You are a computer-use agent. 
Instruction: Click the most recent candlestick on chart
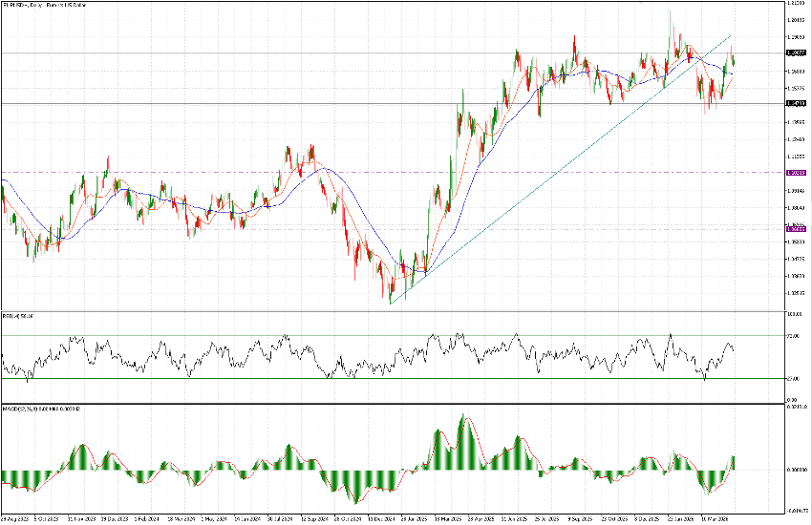pos(734,61)
